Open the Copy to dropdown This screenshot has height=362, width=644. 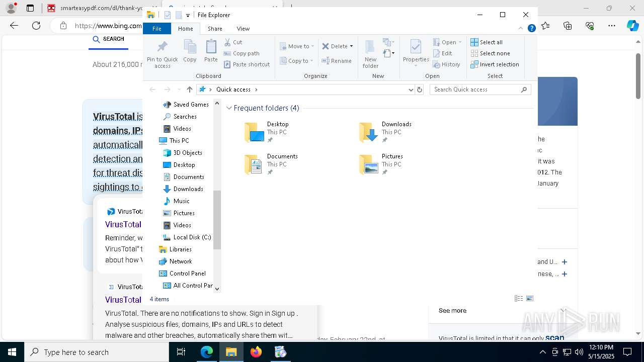coord(297,61)
